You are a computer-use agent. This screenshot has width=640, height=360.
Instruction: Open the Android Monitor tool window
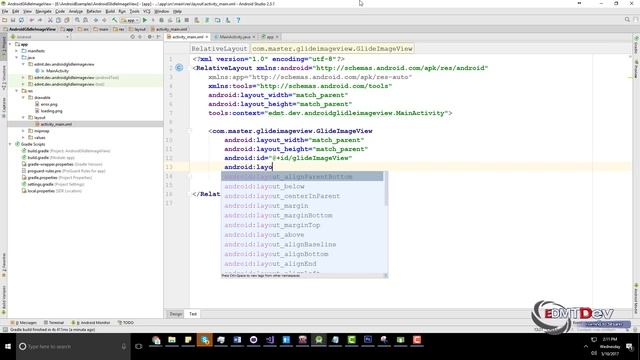coord(91,322)
